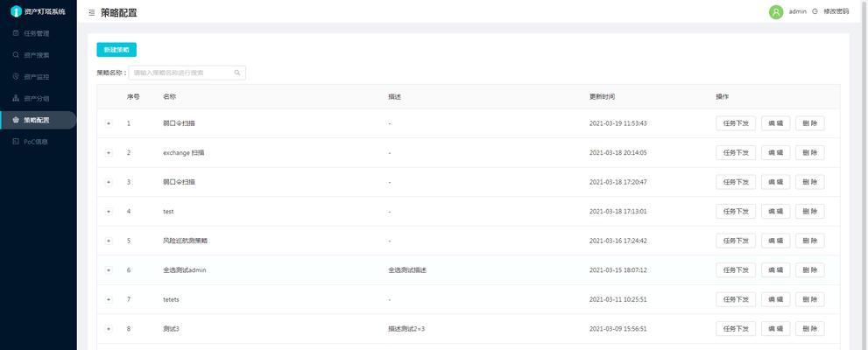Click 任务下发 for 全选测试admin
The width and height of the screenshot is (868, 350).
(736, 269)
